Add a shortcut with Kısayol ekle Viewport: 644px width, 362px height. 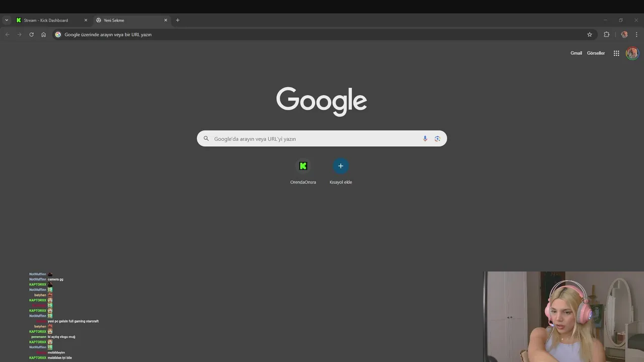(x=341, y=172)
